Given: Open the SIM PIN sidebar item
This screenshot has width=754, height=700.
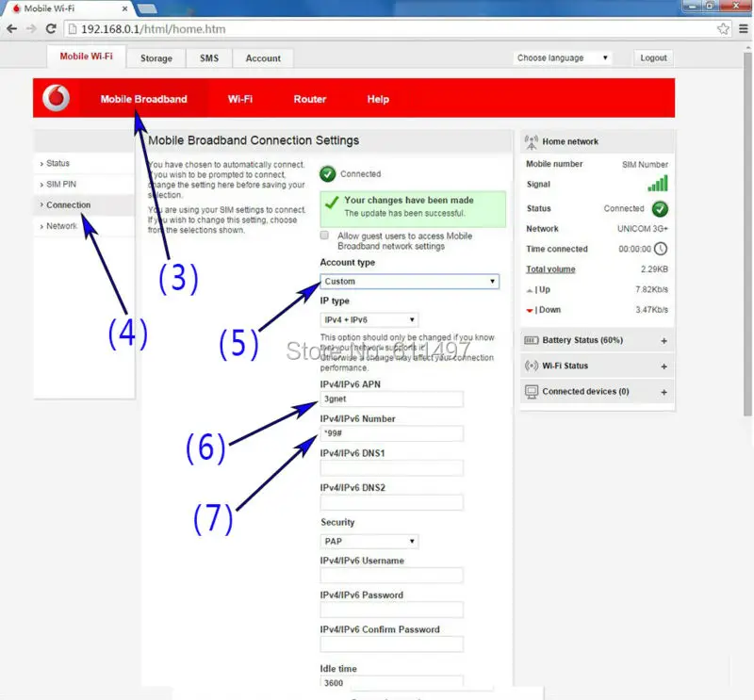Looking at the screenshot, I should [84, 184].
